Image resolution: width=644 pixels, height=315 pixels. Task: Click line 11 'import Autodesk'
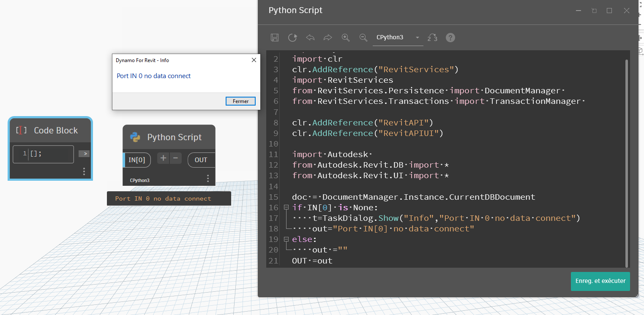click(332, 155)
